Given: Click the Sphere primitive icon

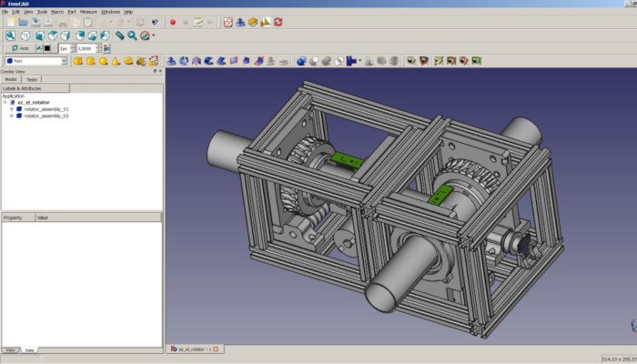Looking at the screenshot, I should [x=104, y=61].
